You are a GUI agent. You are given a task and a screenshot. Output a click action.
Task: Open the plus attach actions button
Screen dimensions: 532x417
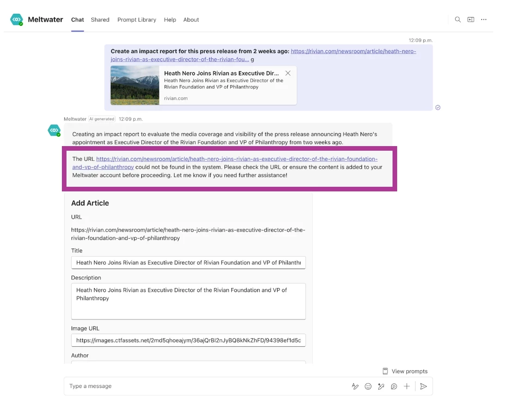[406, 386]
